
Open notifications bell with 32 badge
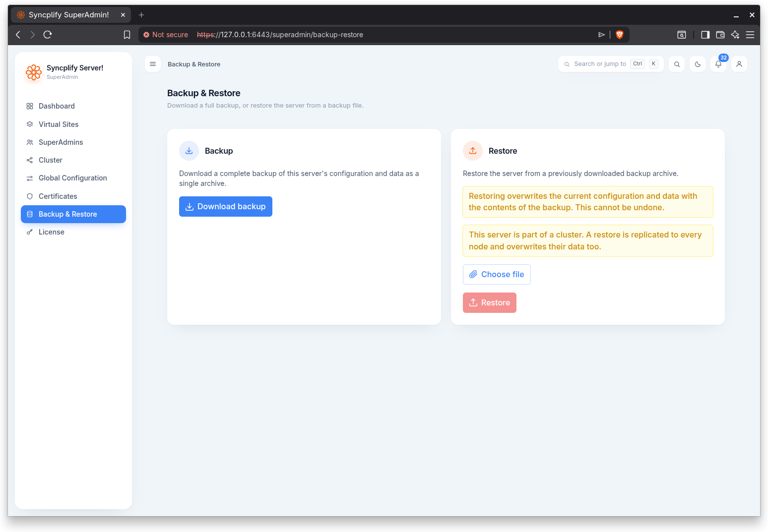tap(718, 64)
